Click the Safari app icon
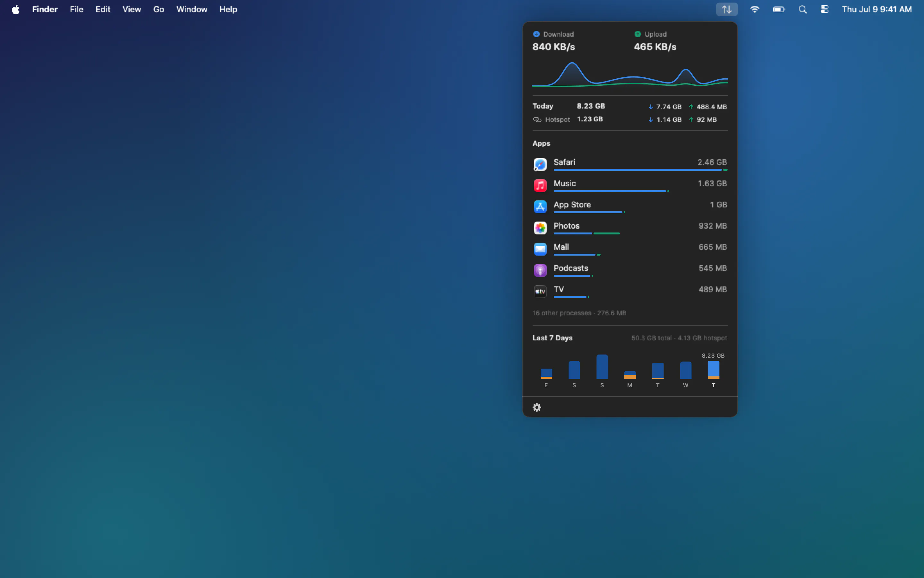Viewport: 924px width, 578px height. [540, 164]
